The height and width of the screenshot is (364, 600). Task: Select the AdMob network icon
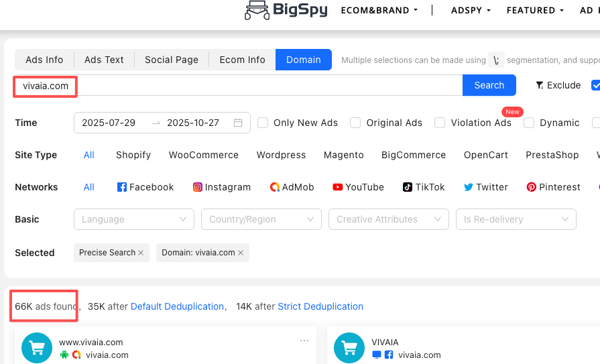click(x=275, y=187)
